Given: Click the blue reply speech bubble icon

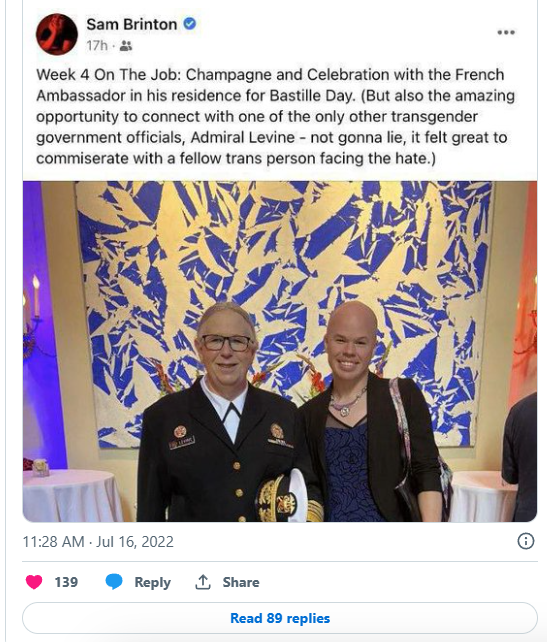Looking at the screenshot, I should coord(114,582).
